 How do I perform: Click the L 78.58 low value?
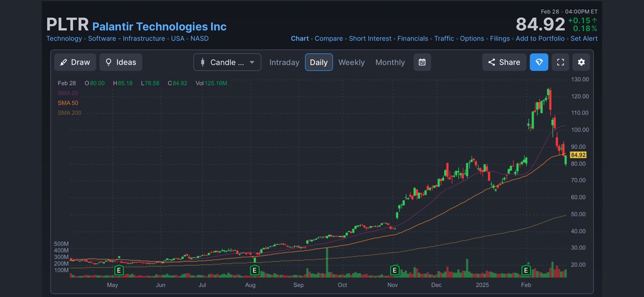pyautogui.click(x=150, y=83)
